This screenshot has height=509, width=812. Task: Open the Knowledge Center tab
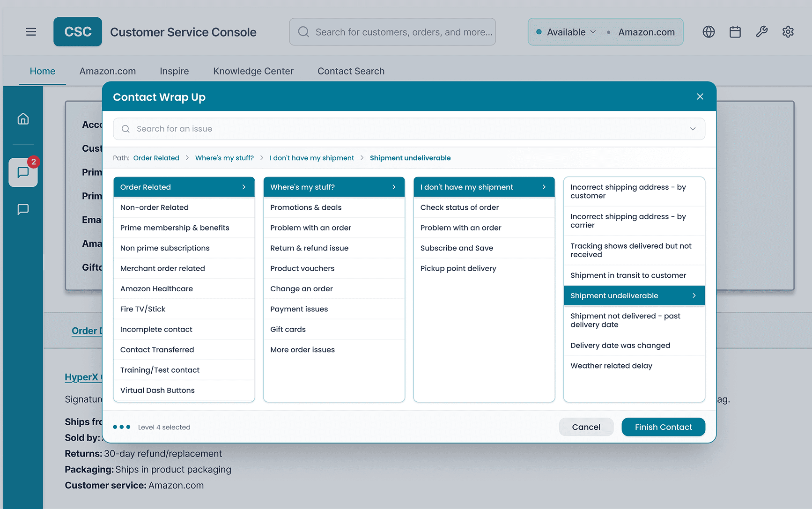(253, 71)
